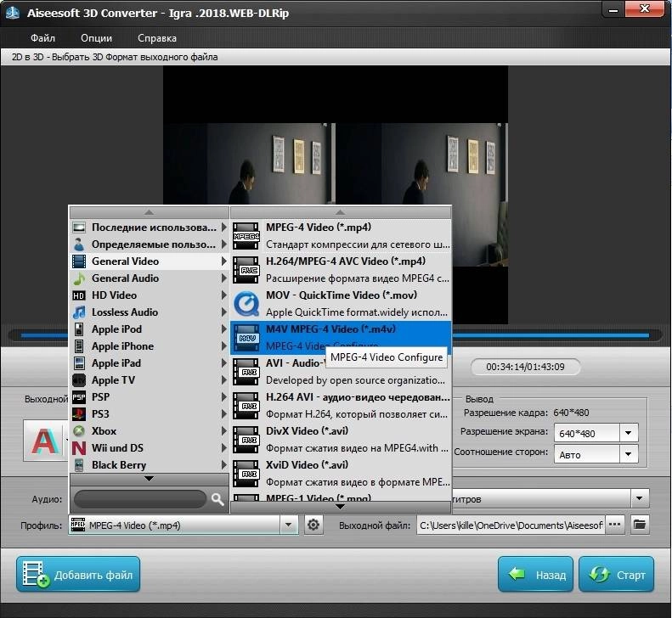Click the HD Video icon
This screenshot has height=618, width=672.
(x=79, y=295)
